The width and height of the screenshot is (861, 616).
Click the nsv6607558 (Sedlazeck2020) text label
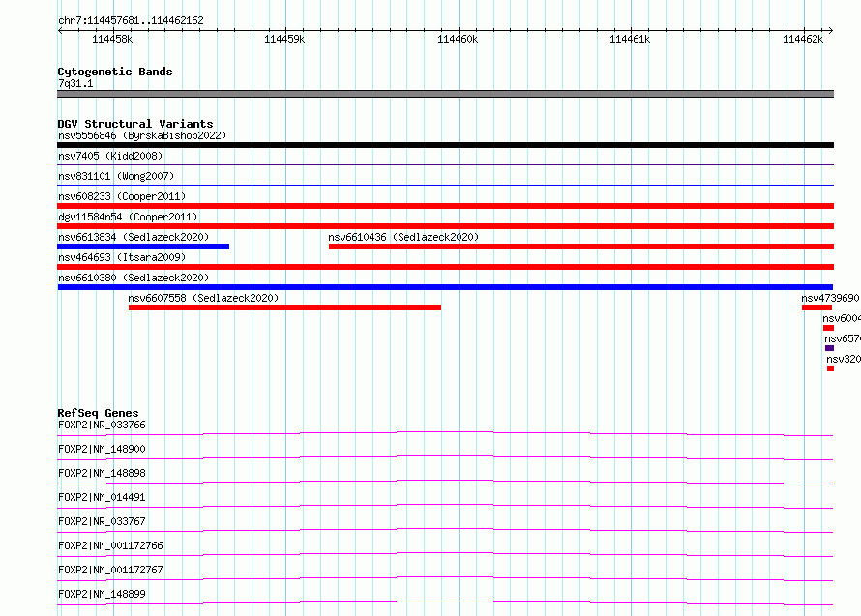pyautogui.click(x=203, y=298)
